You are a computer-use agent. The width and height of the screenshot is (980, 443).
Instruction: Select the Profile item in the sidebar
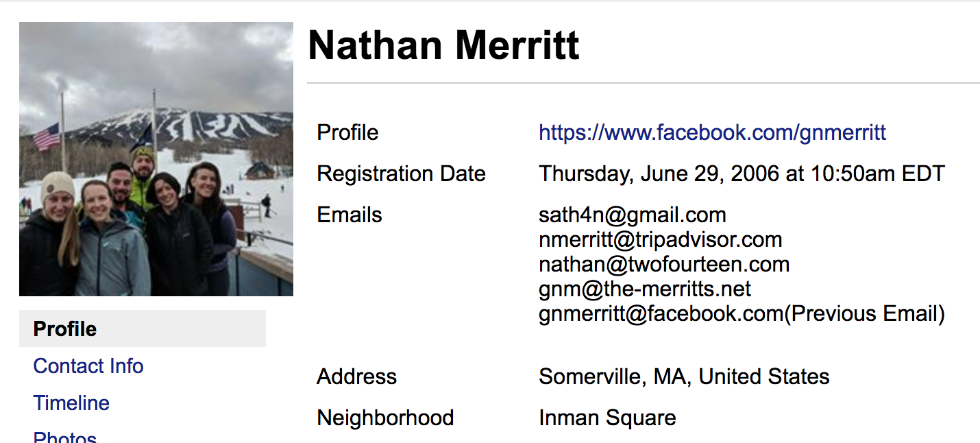143,328
